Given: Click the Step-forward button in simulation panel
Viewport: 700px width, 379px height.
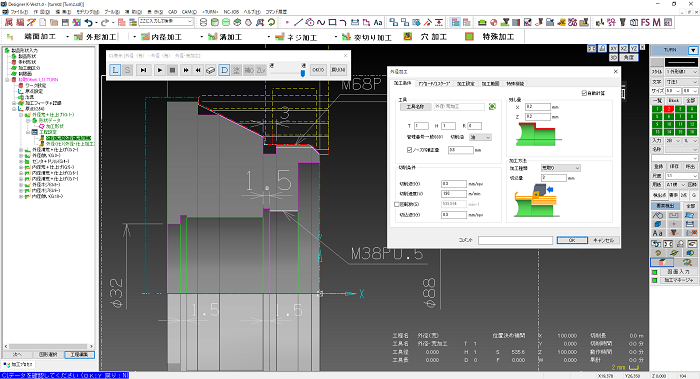Looking at the screenshot, I should tap(143, 70).
